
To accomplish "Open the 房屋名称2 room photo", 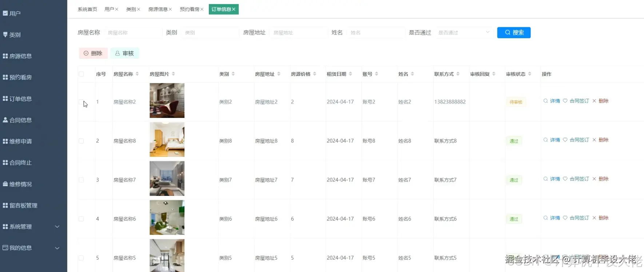I will [x=167, y=100].
